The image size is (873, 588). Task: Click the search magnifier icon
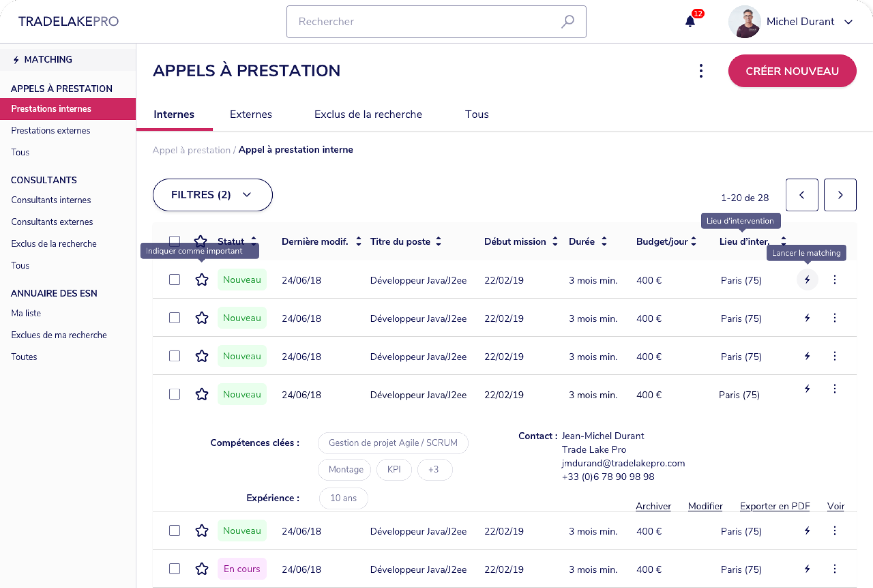click(x=568, y=21)
